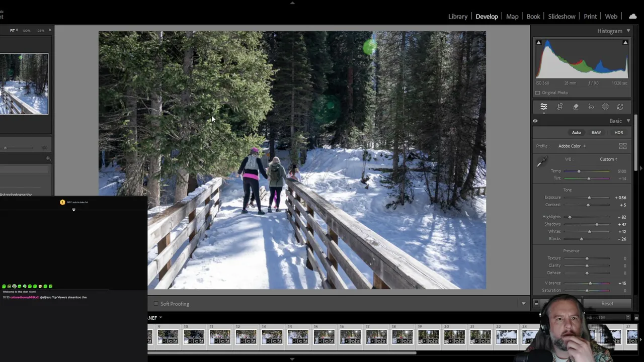
Task: Select filmstrip thumbnail number 12
Action: (246, 337)
